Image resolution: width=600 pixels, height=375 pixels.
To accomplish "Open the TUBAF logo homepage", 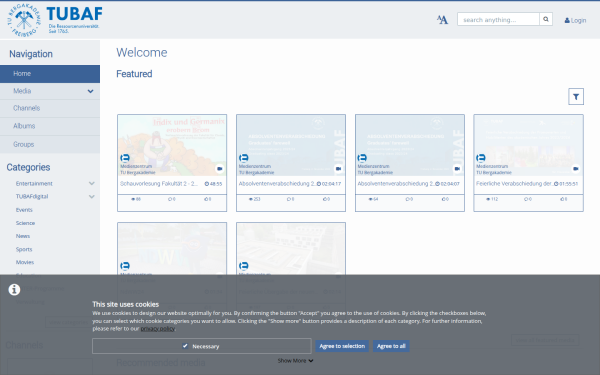I will point(55,20).
